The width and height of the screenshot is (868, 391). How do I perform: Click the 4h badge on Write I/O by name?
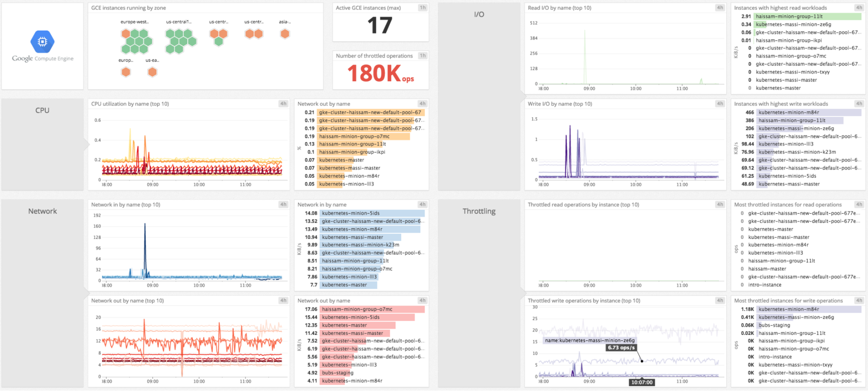tap(719, 104)
